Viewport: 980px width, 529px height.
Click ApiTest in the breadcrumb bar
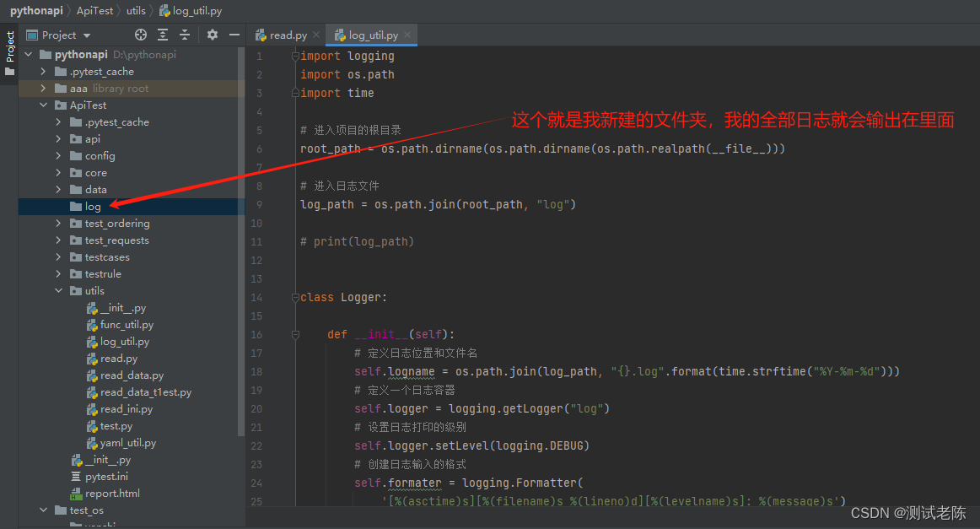[94, 11]
